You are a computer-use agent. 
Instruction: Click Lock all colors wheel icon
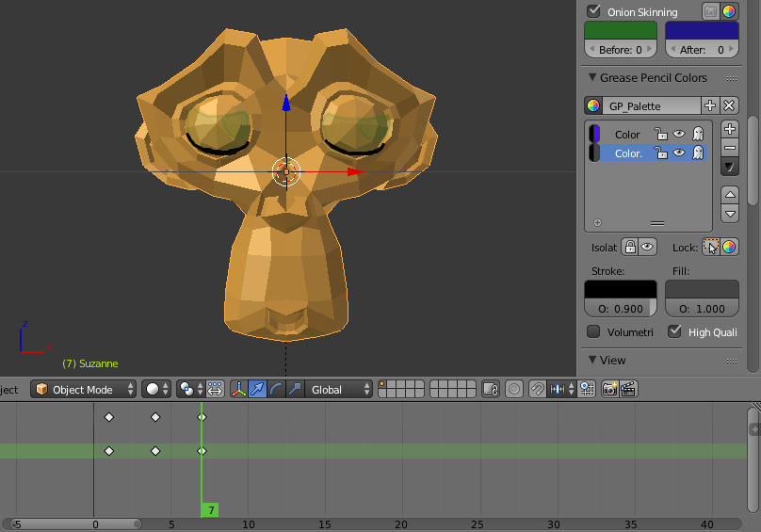pos(730,247)
